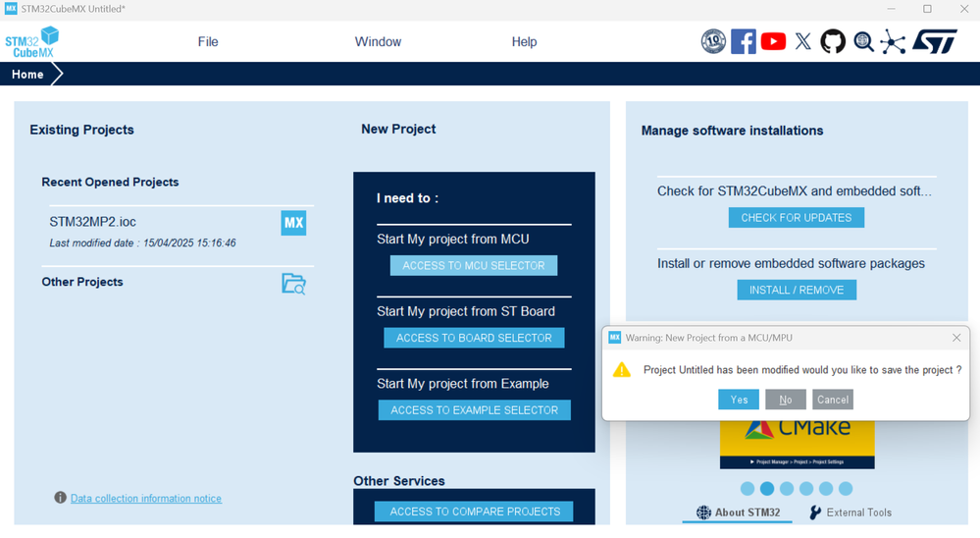Choose No in the save dialog
This screenshot has width=980, height=538.
(786, 400)
